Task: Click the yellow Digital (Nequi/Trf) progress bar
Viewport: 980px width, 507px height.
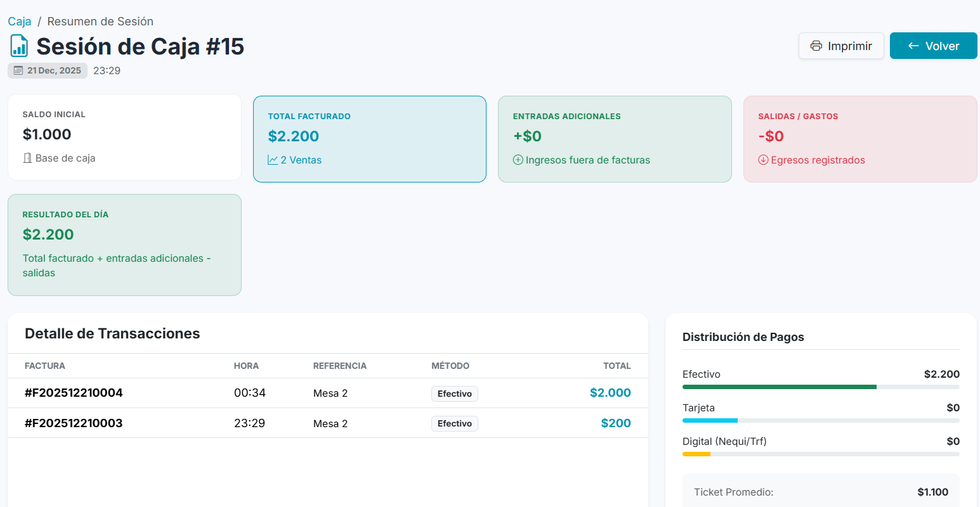Action: 696,454
